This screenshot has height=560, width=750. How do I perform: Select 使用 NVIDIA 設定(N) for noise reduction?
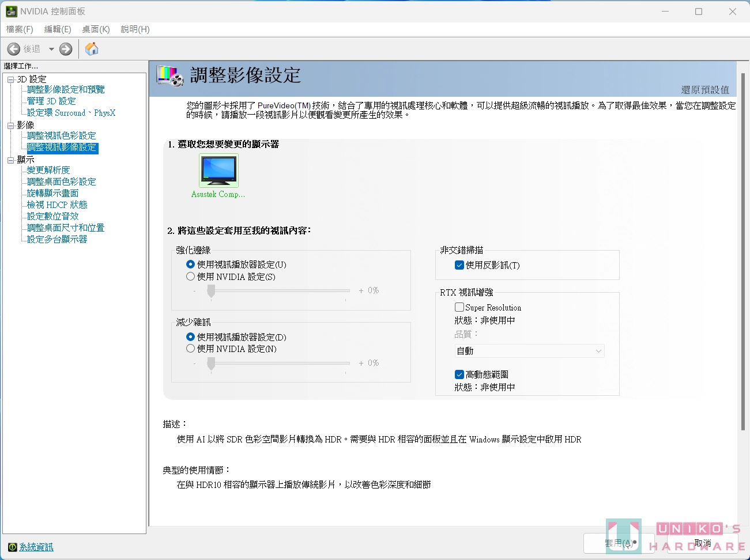point(190,349)
